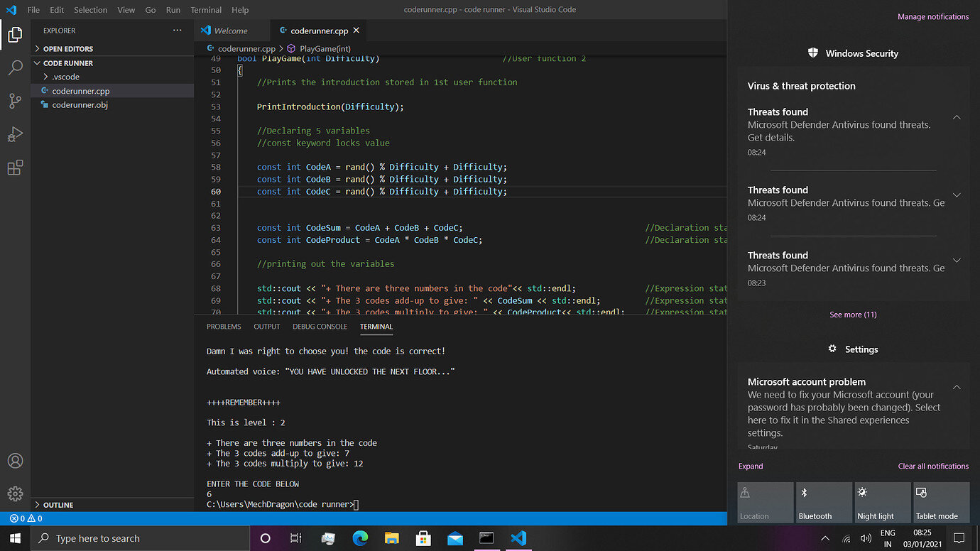Click Clear all notifications link

coord(932,467)
